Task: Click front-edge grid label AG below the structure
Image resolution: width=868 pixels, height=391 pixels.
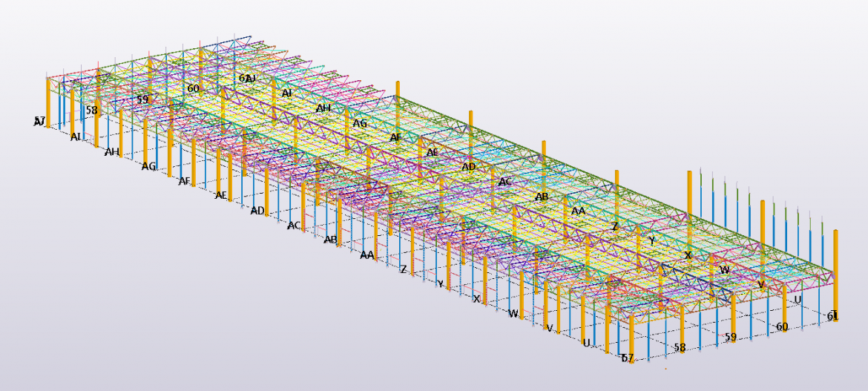Action: click(x=149, y=167)
